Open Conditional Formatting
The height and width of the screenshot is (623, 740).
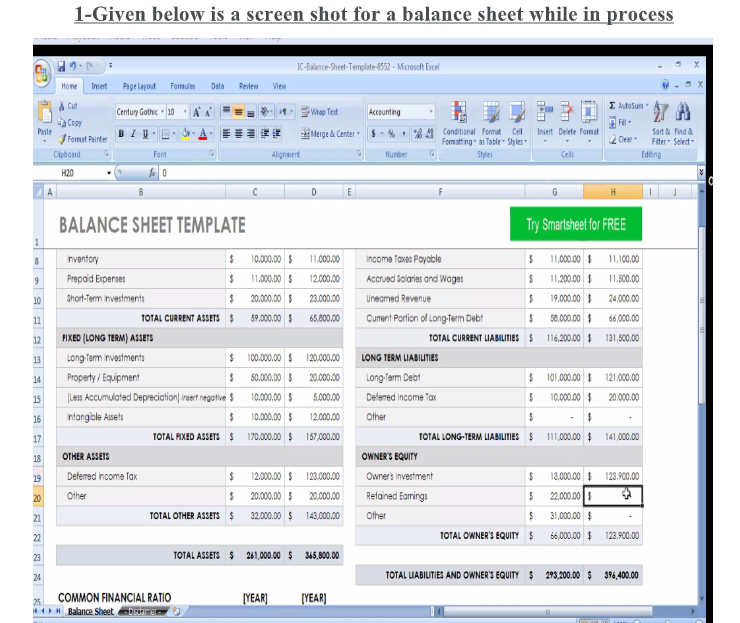coord(459,123)
